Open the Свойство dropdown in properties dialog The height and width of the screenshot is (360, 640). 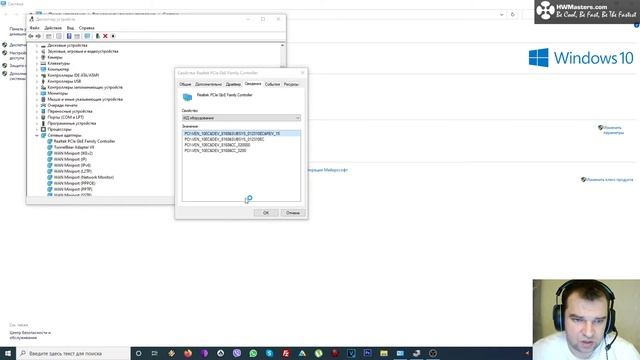241,118
